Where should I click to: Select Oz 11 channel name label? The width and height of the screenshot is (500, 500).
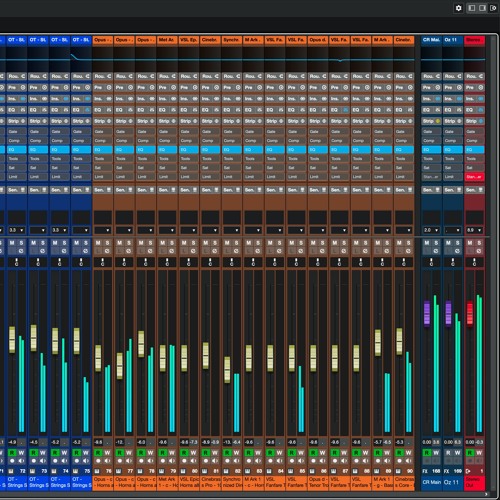click(x=453, y=482)
